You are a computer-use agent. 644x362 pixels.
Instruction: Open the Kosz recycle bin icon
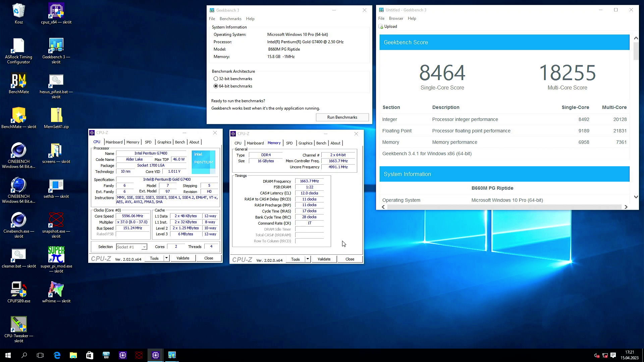(19, 11)
